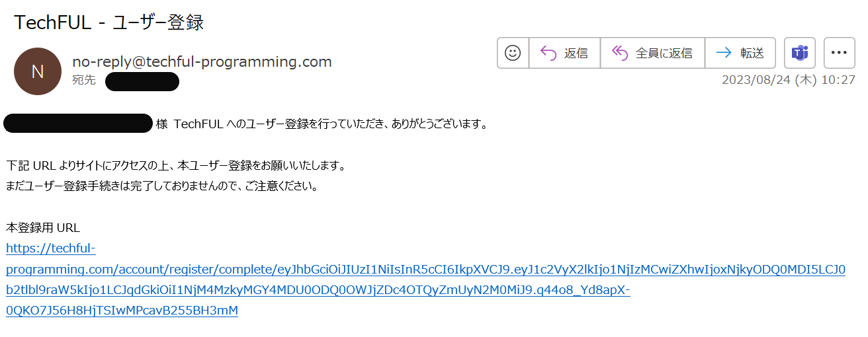Click the 全員に返信 reply-all button
This screenshot has height=337, width=868.
coord(652,53)
